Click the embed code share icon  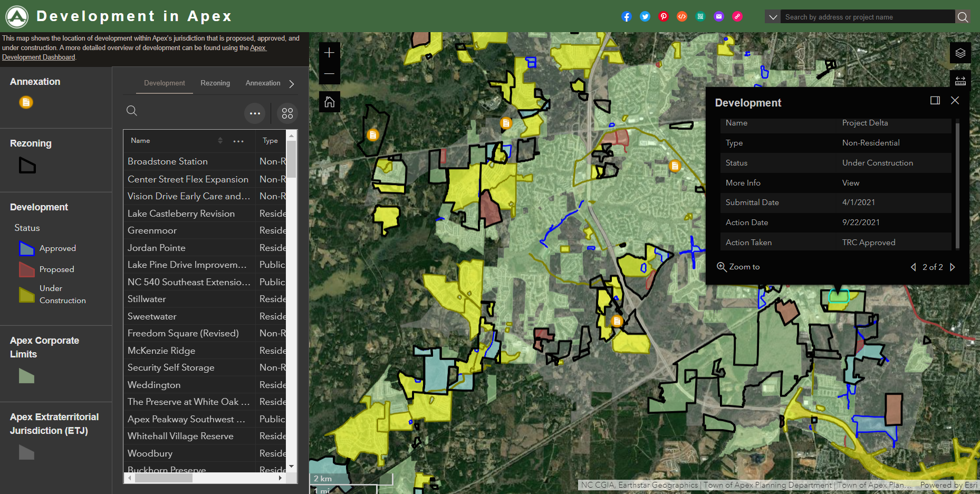click(x=682, y=16)
